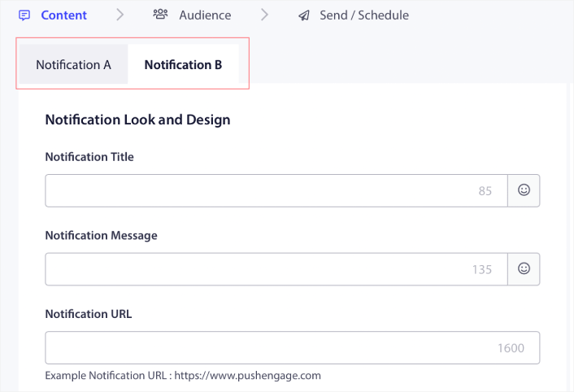The height and width of the screenshot is (392, 574).
Task: Switch to the Notification A tab
Action: pyautogui.click(x=73, y=65)
